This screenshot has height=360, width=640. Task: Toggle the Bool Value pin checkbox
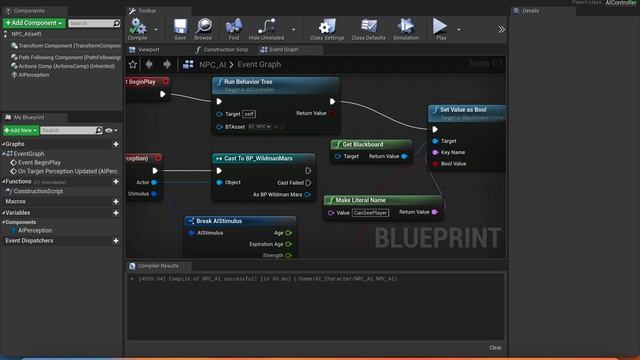[x=435, y=164]
